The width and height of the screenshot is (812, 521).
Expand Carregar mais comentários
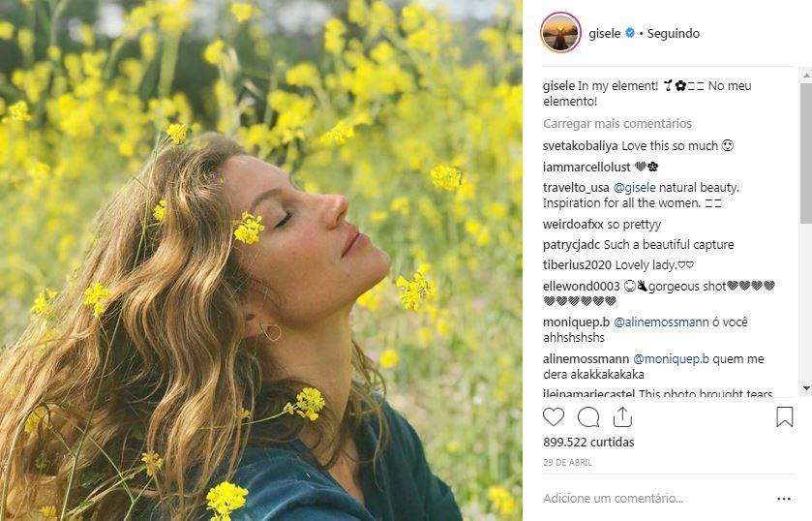[x=617, y=124]
